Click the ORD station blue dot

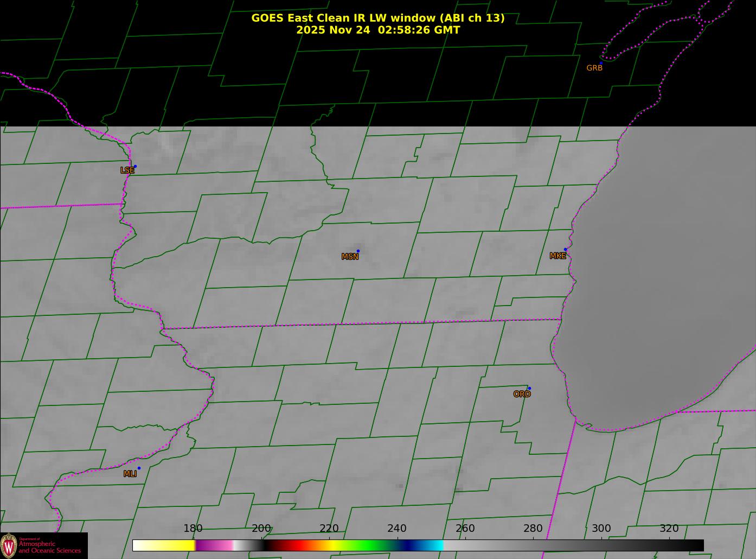point(529,389)
